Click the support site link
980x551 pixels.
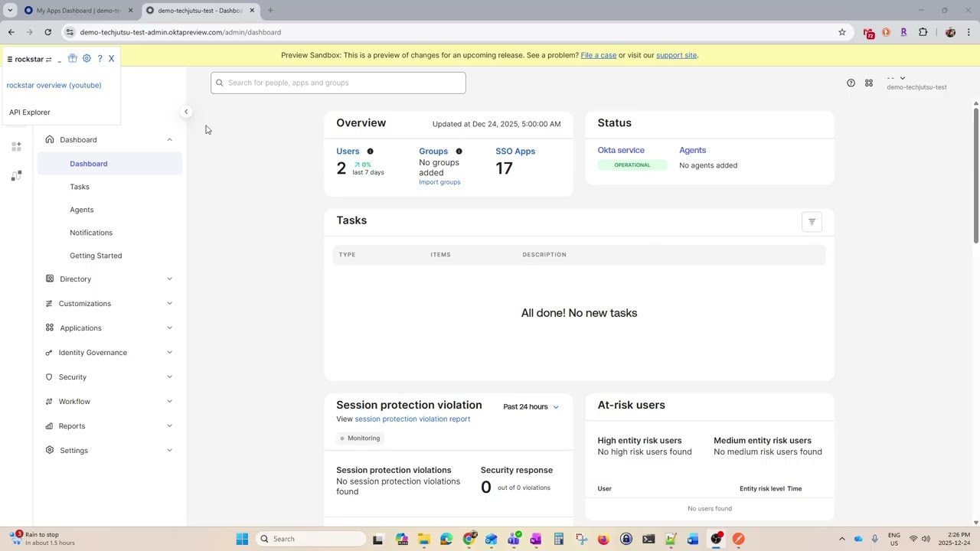coord(676,55)
